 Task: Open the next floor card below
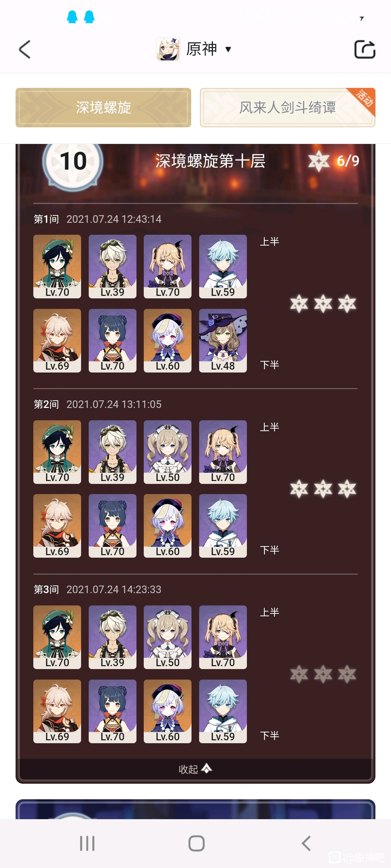[x=195, y=809]
